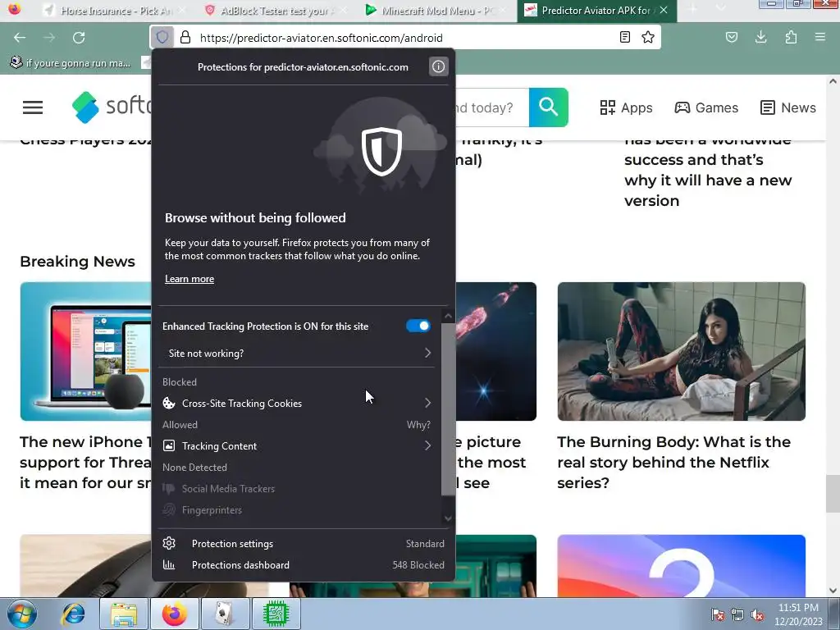
Task: Launch Internet Explorer from taskbar
Action: pos(73,614)
